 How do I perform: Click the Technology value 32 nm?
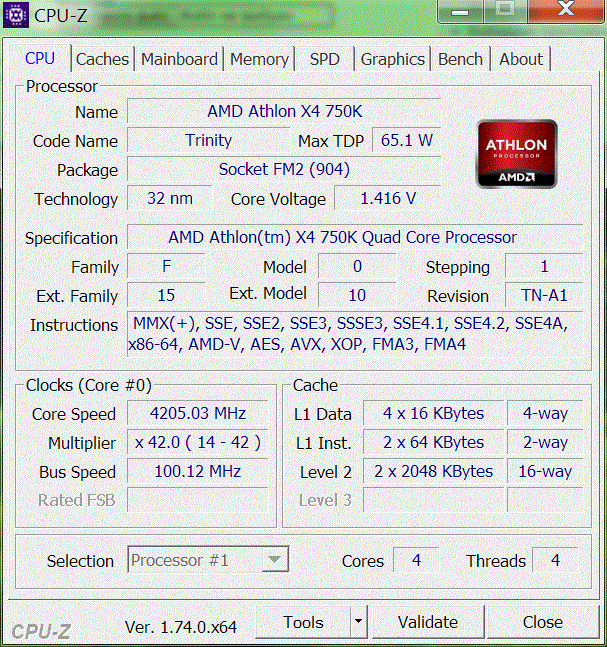point(170,198)
